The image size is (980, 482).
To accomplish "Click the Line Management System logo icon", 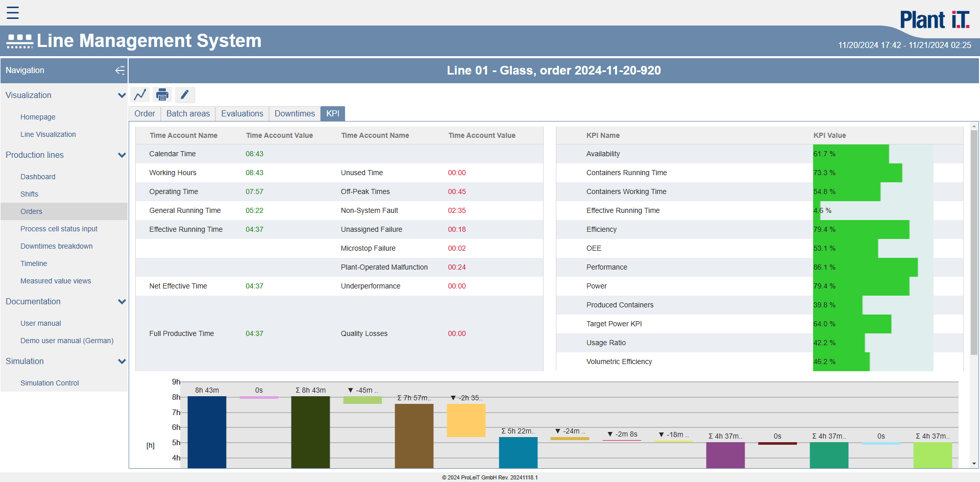I will (x=19, y=41).
